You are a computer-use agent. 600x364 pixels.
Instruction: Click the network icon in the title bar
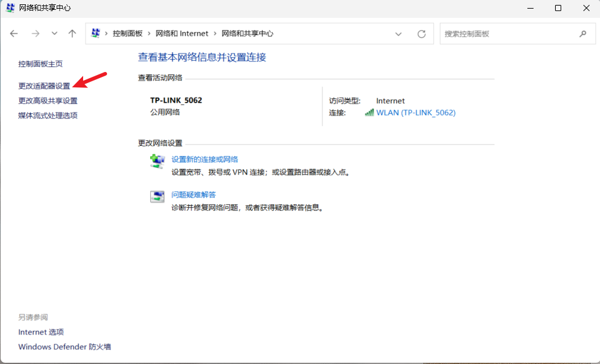(x=10, y=8)
